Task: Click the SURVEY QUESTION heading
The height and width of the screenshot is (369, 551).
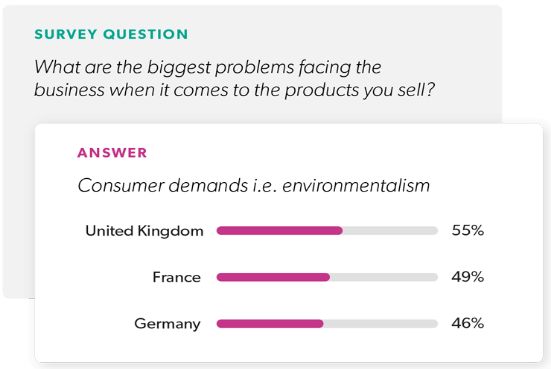Action: [111, 34]
